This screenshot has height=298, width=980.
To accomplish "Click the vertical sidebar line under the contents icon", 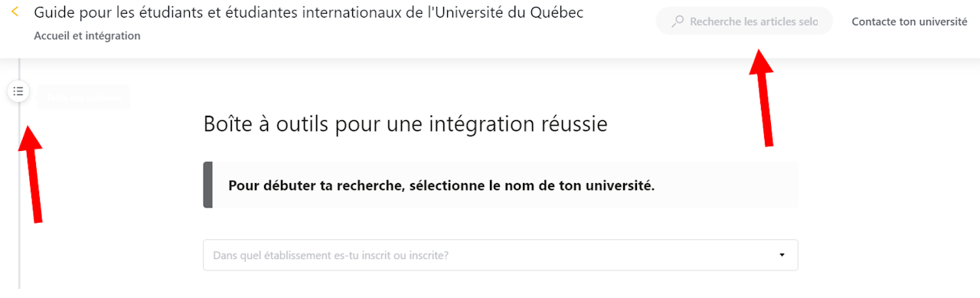I will (x=19, y=195).
